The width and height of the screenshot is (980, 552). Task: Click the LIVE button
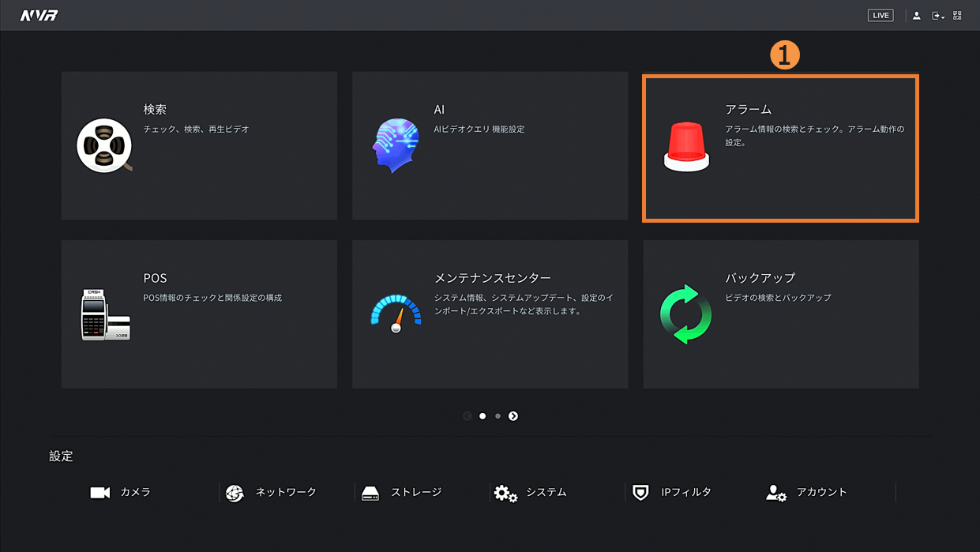(880, 16)
